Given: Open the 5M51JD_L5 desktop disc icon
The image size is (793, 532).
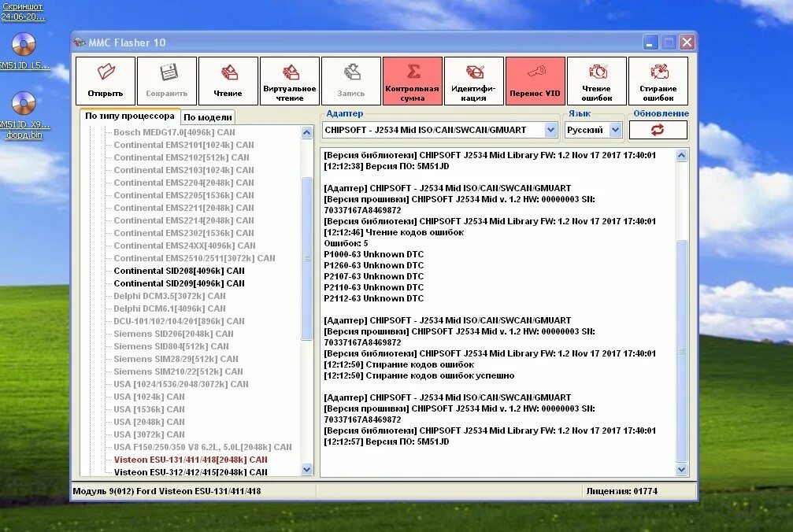Looking at the screenshot, I should click(24, 51).
